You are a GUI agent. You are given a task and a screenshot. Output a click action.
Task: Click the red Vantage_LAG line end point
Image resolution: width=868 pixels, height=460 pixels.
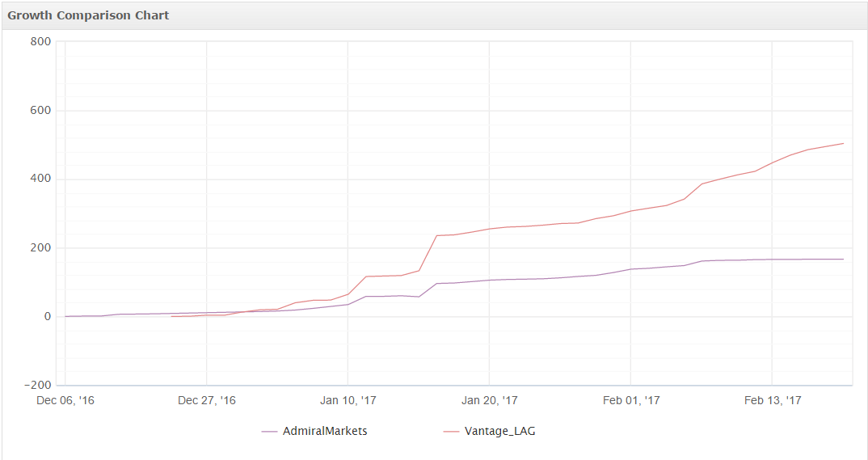tap(843, 143)
